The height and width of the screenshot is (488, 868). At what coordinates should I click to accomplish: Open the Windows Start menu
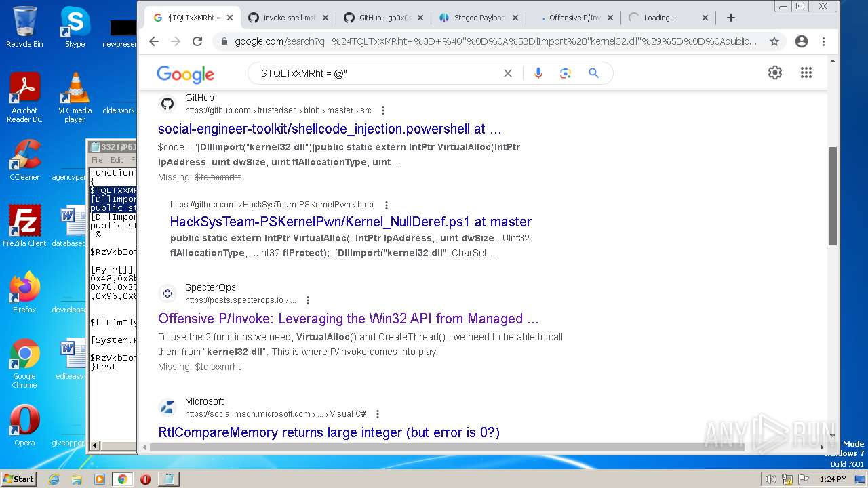(18, 479)
